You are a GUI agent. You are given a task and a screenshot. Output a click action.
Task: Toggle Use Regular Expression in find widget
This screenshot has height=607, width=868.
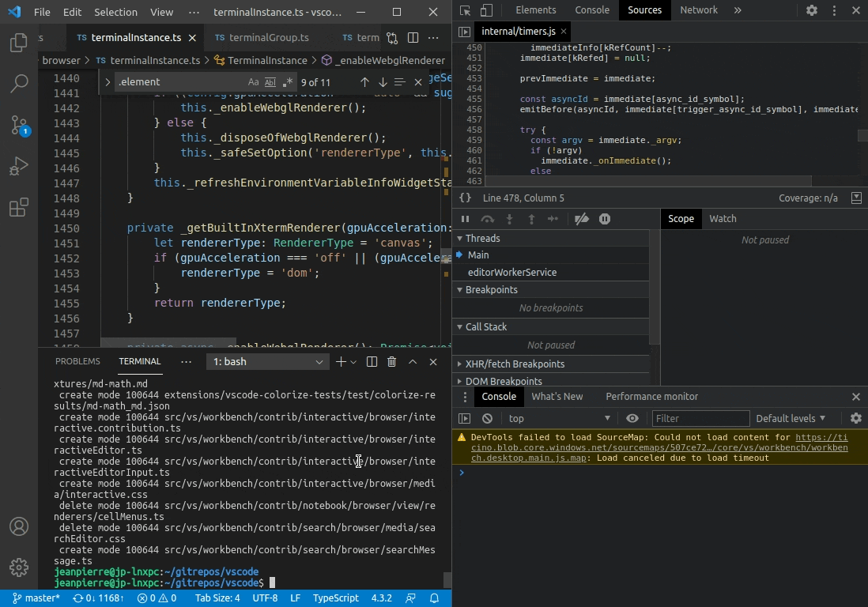[x=287, y=82]
